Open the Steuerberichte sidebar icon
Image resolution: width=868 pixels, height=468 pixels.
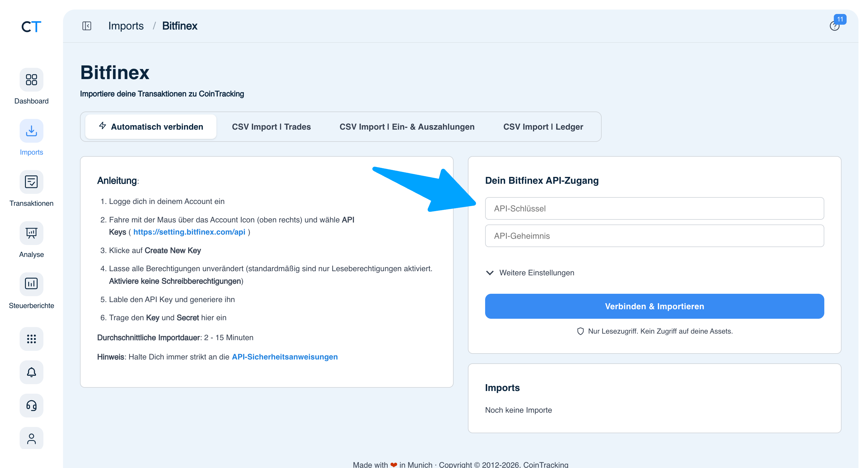[x=31, y=284]
